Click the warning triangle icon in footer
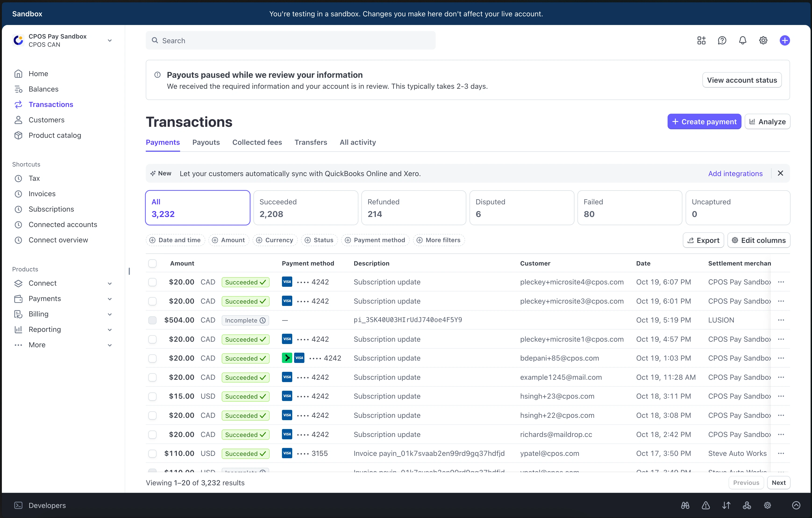The height and width of the screenshot is (518, 812). (x=706, y=505)
